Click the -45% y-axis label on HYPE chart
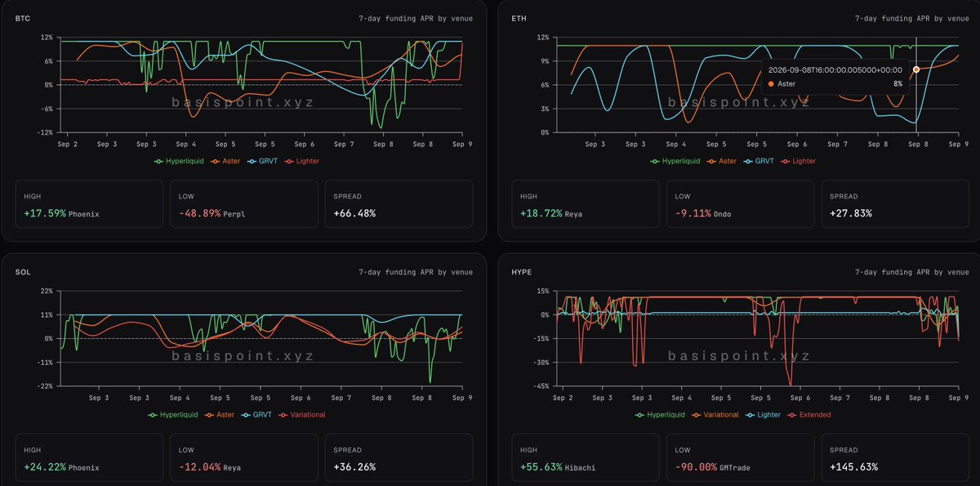This screenshot has width=980, height=486. click(x=541, y=386)
